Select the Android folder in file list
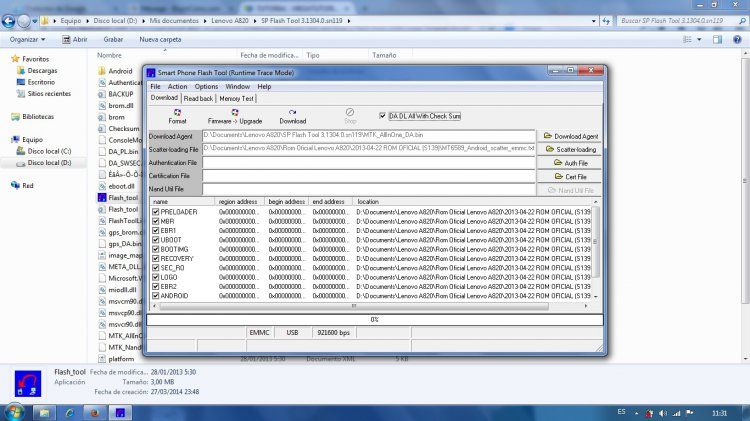This screenshot has width=750, height=421. pyautogui.click(x=120, y=71)
